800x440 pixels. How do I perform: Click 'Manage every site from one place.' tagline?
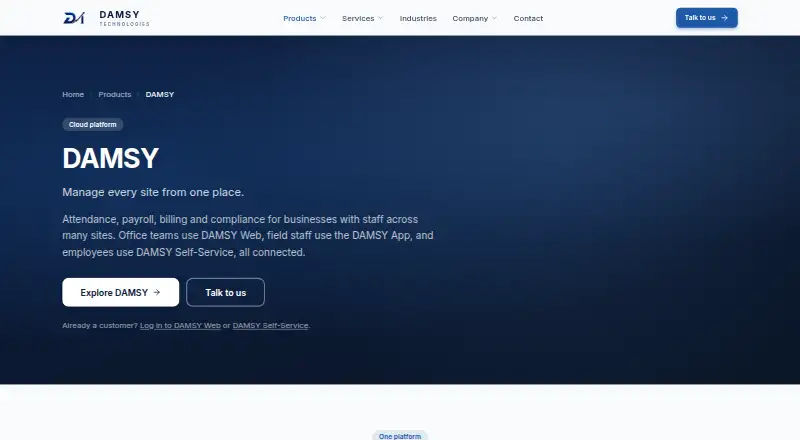[x=153, y=192]
